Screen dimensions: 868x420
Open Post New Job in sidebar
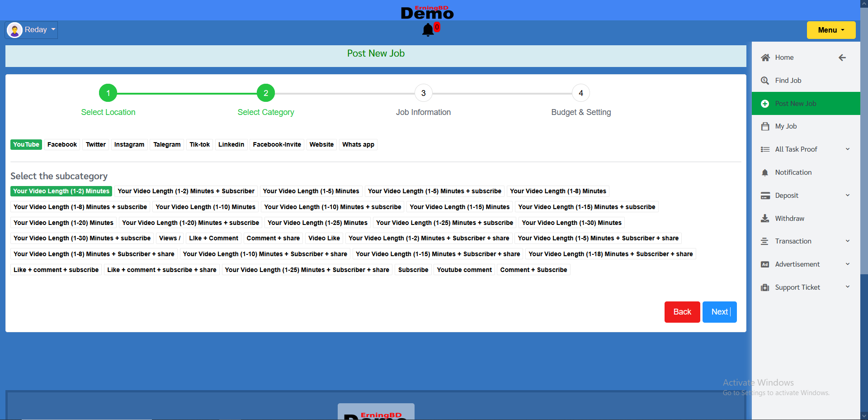pos(795,104)
